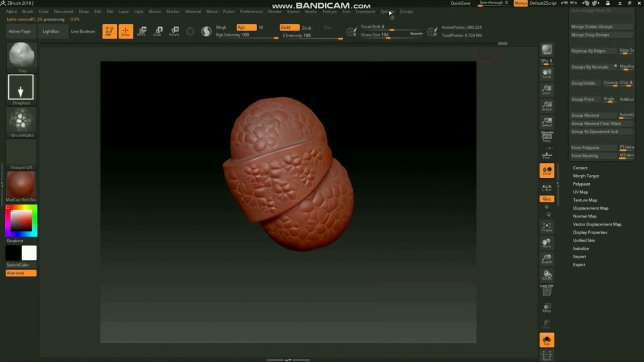Viewport: 644px width, 362px height.
Task: Toggle Zadd mode
Action: (289, 28)
